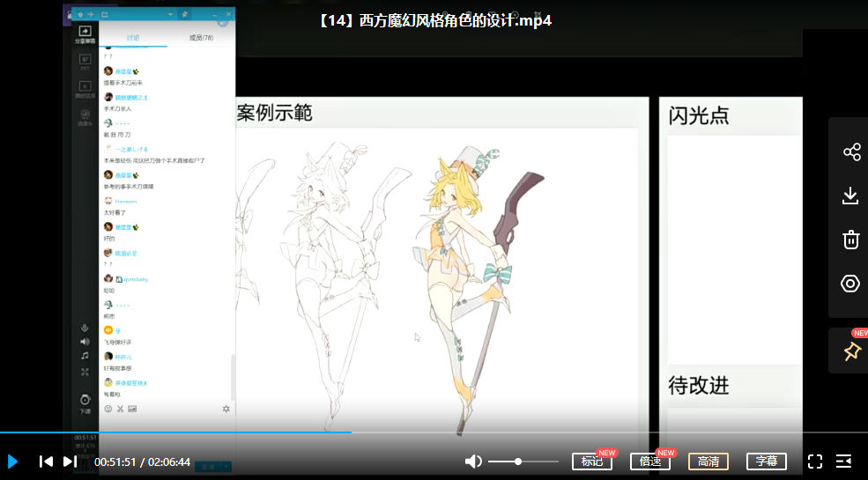Enter fullscreen mode
The image size is (868, 480).
(815, 462)
